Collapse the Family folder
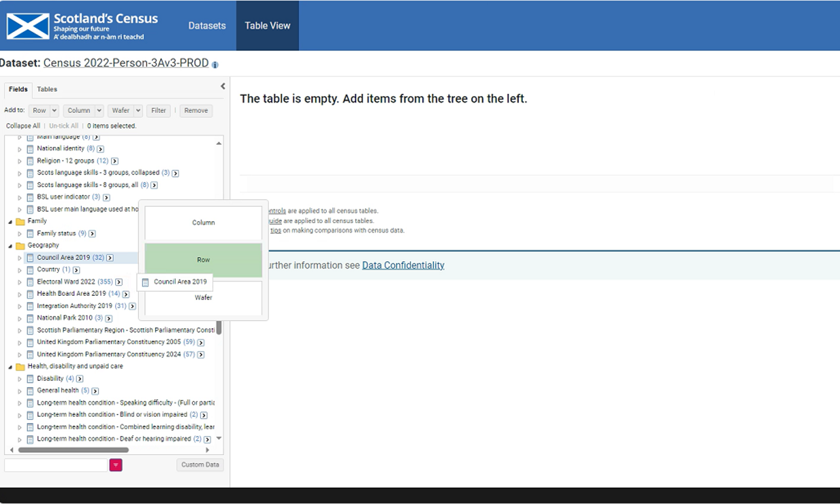 tap(10, 222)
